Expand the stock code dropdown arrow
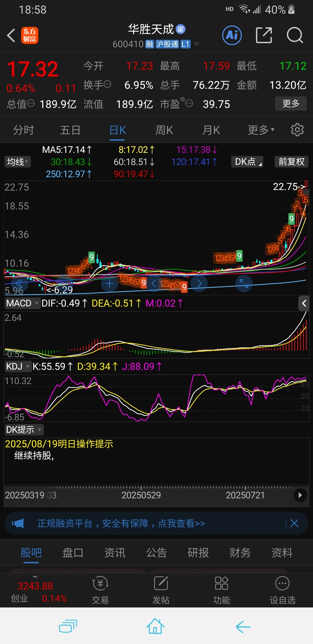The image size is (313, 644). [196, 44]
